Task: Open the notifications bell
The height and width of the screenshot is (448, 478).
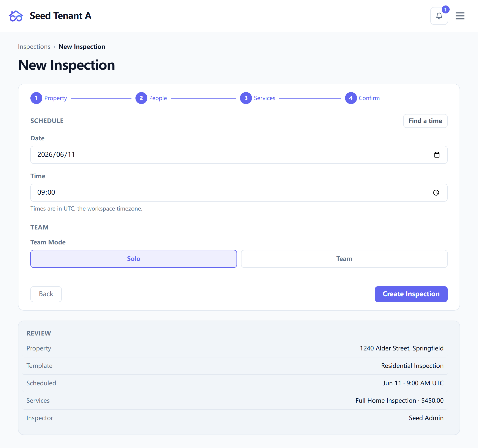Action: pos(439,16)
